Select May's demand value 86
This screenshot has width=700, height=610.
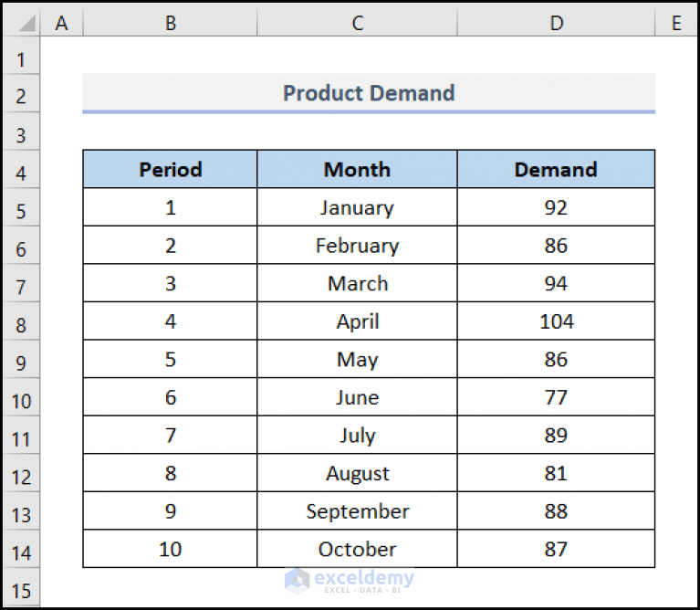click(x=556, y=359)
